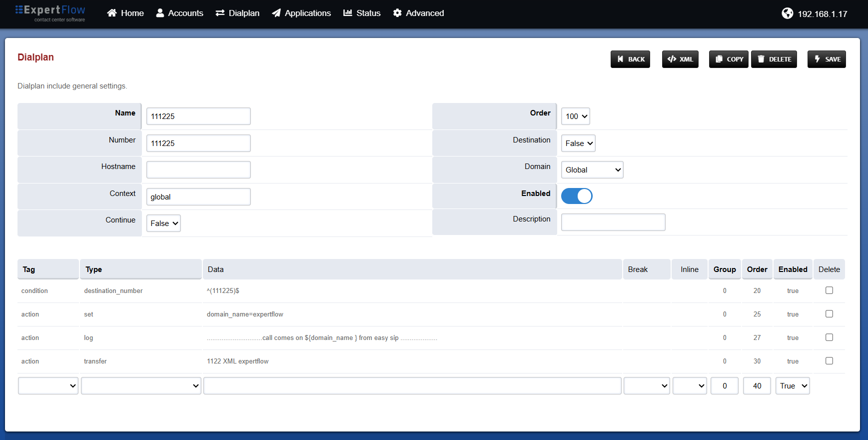The height and width of the screenshot is (440, 868).
Task: Click the Home house icon
Action: [x=112, y=13]
